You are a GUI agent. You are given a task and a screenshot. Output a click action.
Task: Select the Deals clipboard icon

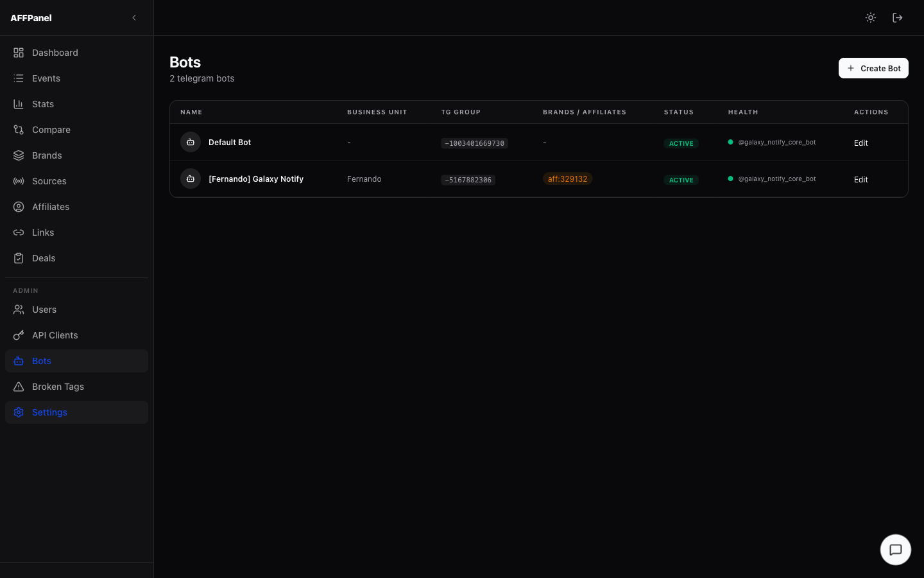point(19,258)
